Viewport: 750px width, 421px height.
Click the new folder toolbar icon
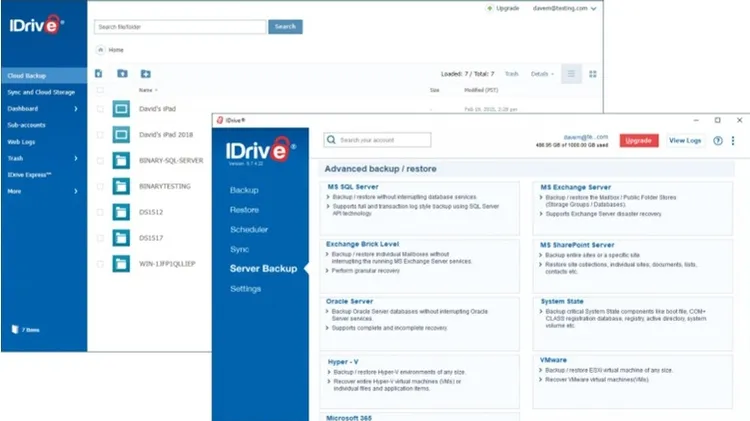coord(146,74)
